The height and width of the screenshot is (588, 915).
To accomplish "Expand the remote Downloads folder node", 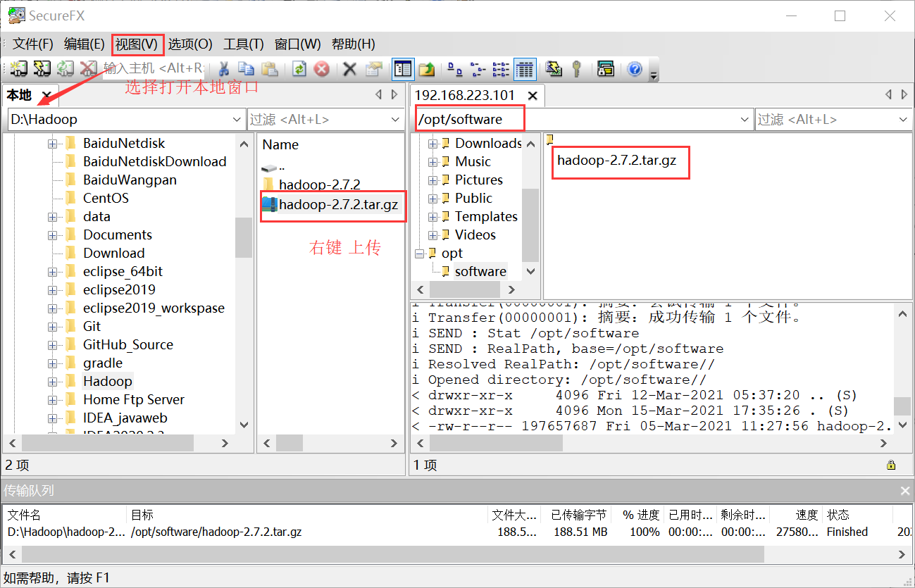I will tap(432, 143).
